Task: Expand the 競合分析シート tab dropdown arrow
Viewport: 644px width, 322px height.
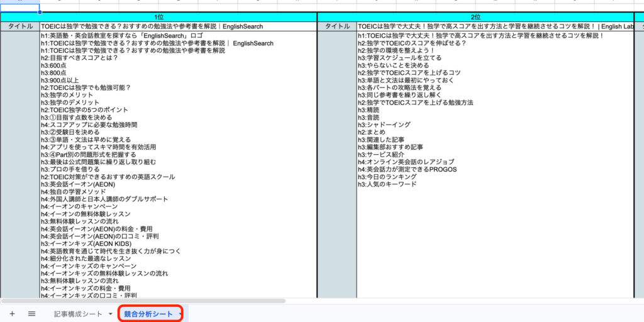Action: pos(180,313)
